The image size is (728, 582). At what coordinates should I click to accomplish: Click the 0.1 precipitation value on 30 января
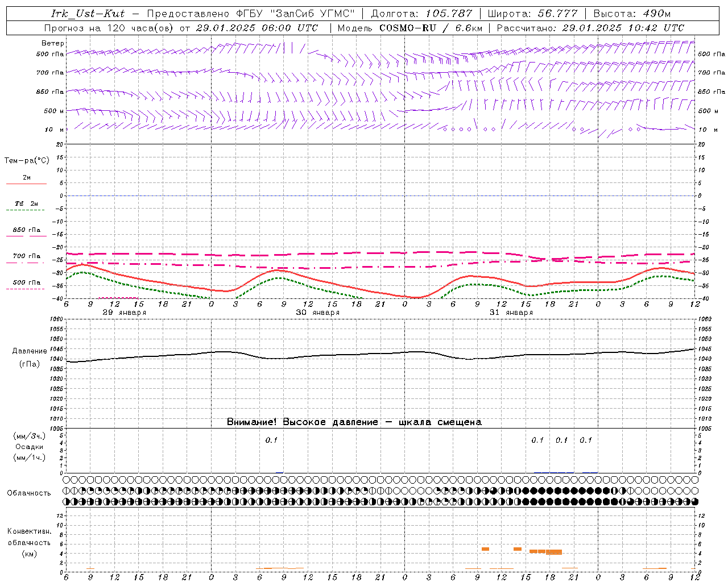pos(271,440)
